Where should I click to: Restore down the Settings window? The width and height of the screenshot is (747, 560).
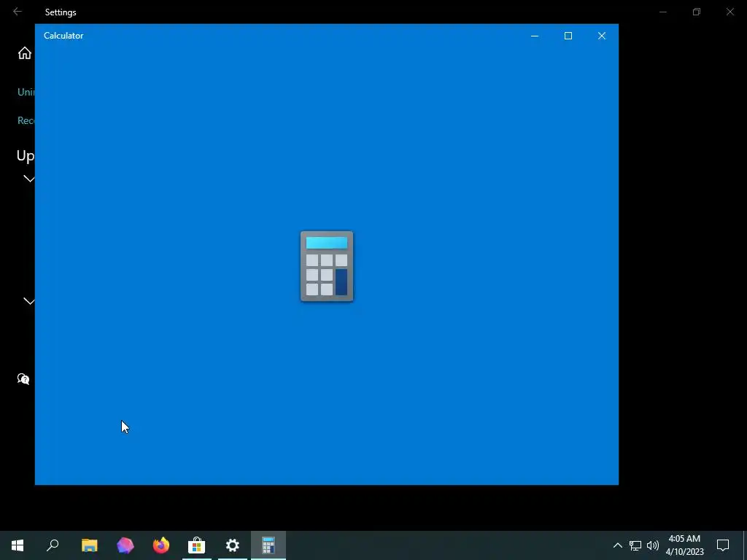[x=697, y=12]
